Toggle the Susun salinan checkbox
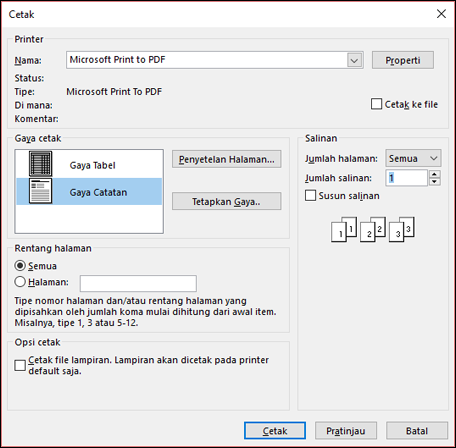The image size is (456, 448). point(310,195)
